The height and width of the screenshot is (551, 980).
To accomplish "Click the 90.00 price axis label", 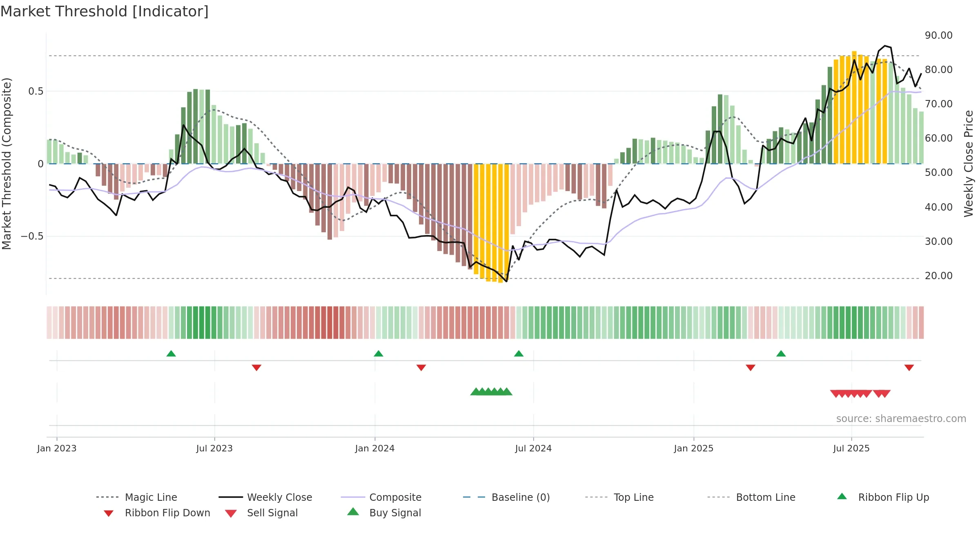I will click(939, 36).
